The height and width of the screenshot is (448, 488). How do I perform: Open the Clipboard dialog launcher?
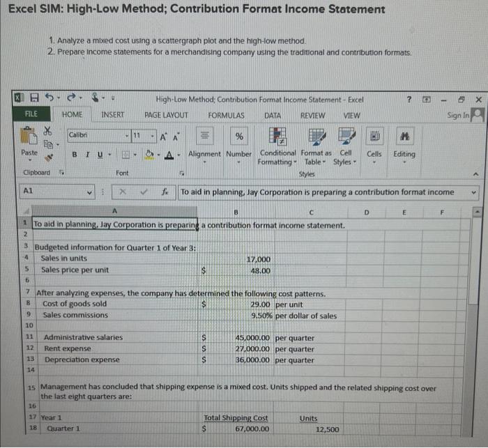(61, 172)
